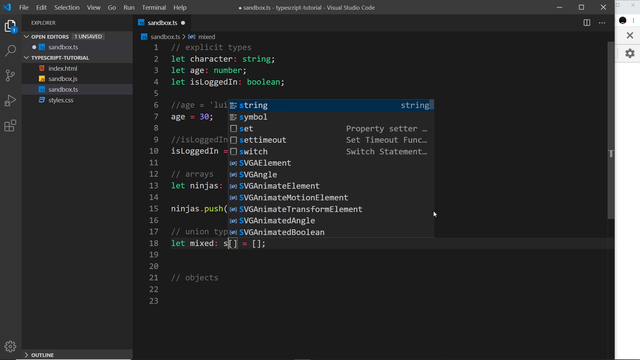Click the VS Code logo in title bar
The image size is (640, 360).
click(x=7, y=7)
